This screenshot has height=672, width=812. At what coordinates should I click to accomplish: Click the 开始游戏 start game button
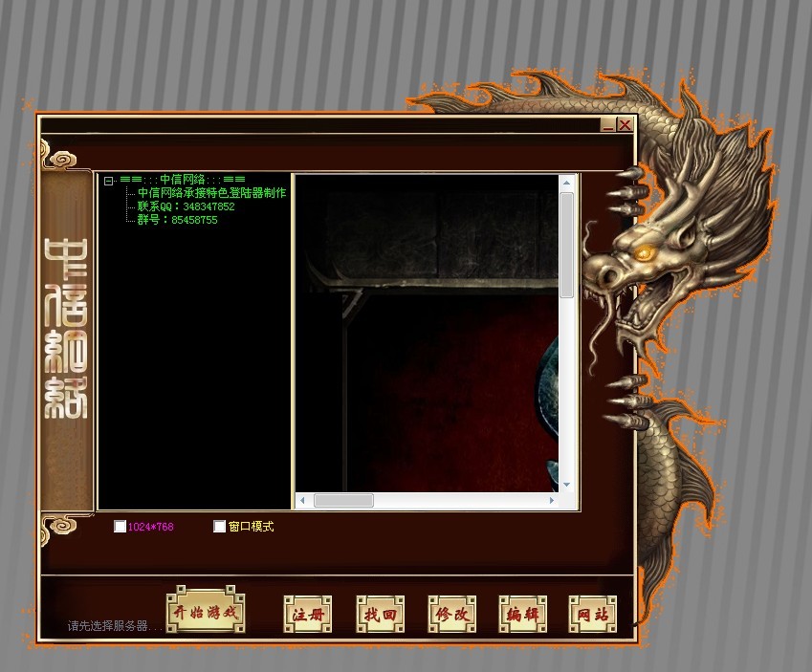tap(204, 612)
